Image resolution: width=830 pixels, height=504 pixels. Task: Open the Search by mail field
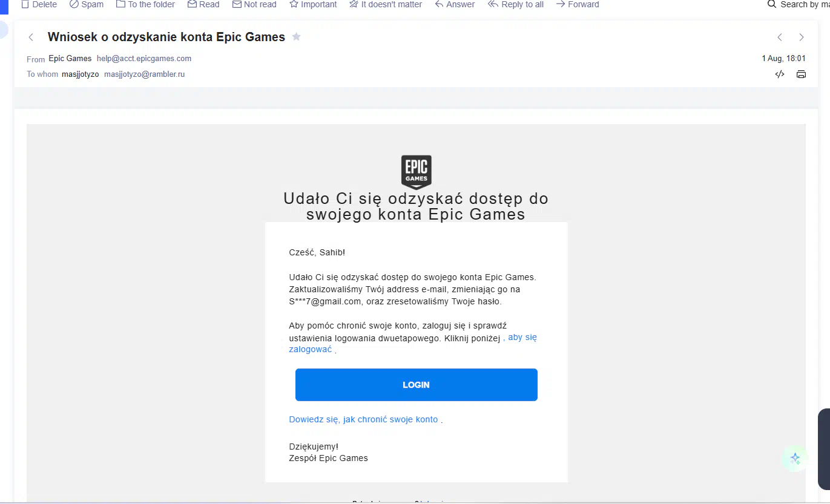pyautogui.click(x=799, y=4)
